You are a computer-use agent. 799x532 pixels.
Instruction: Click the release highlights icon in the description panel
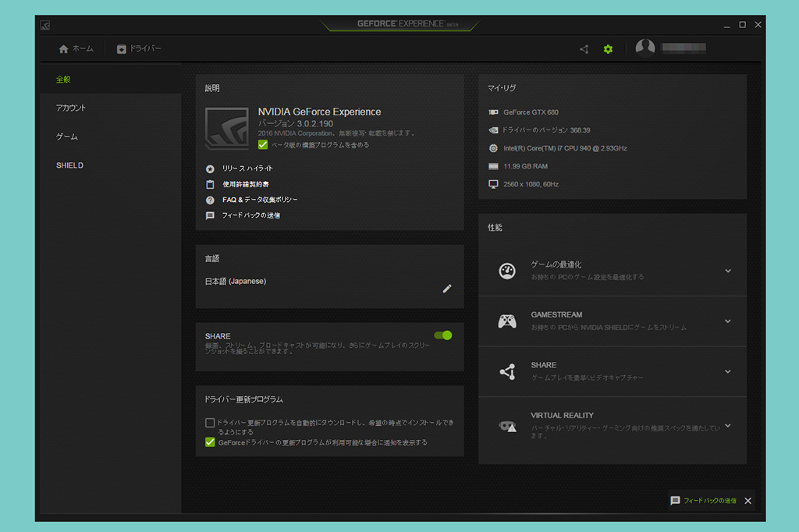209,168
